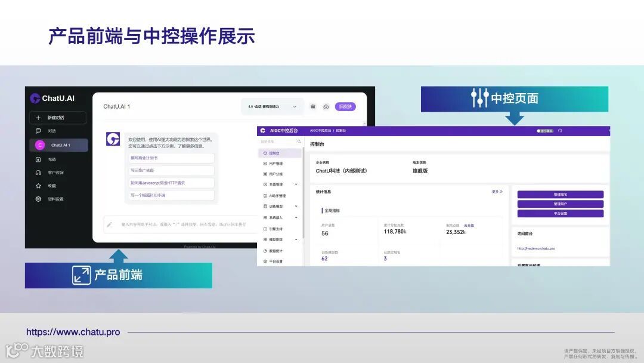Start a new chat with 新建对话
644x363 pixels.
tap(58, 118)
